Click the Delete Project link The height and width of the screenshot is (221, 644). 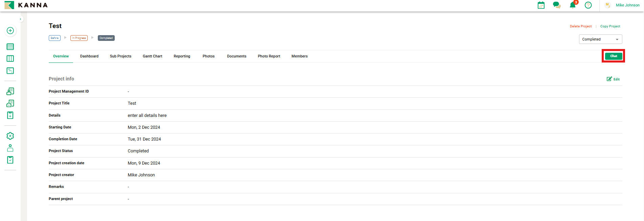coord(580,26)
